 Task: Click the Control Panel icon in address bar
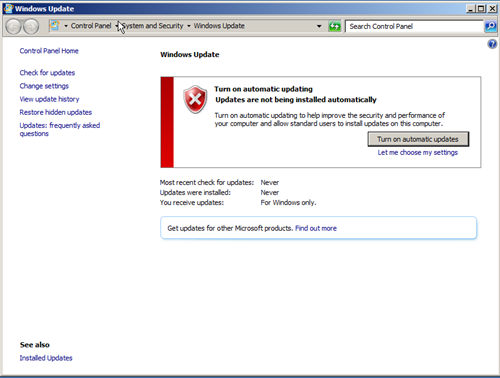click(x=55, y=26)
